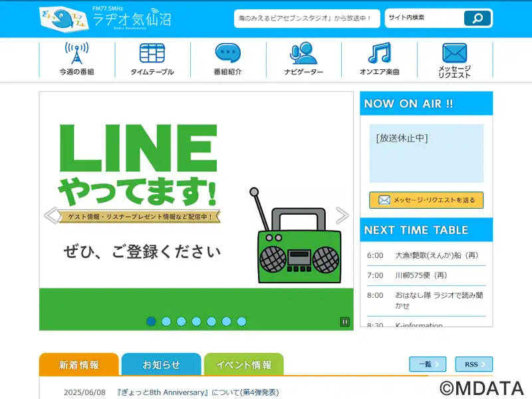Open メッセージリクエスト envelope icon
This screenshot has width=532, height=399.
455,53
